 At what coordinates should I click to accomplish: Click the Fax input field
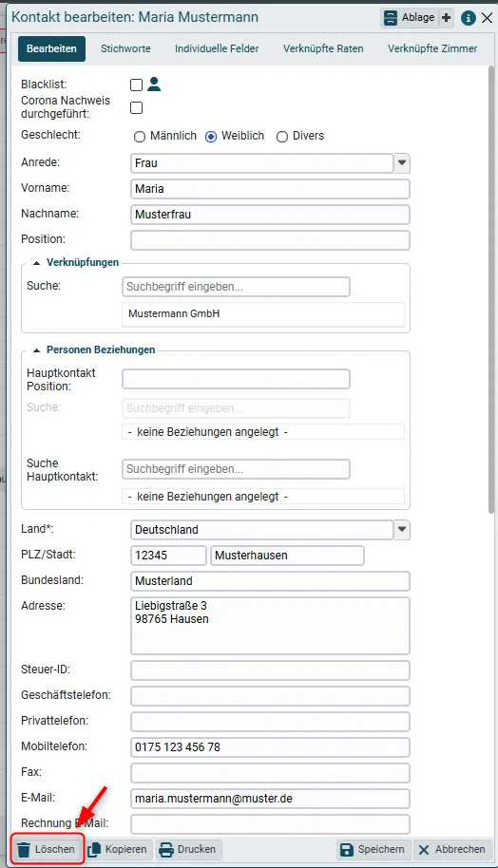click(x=270, y=773)
